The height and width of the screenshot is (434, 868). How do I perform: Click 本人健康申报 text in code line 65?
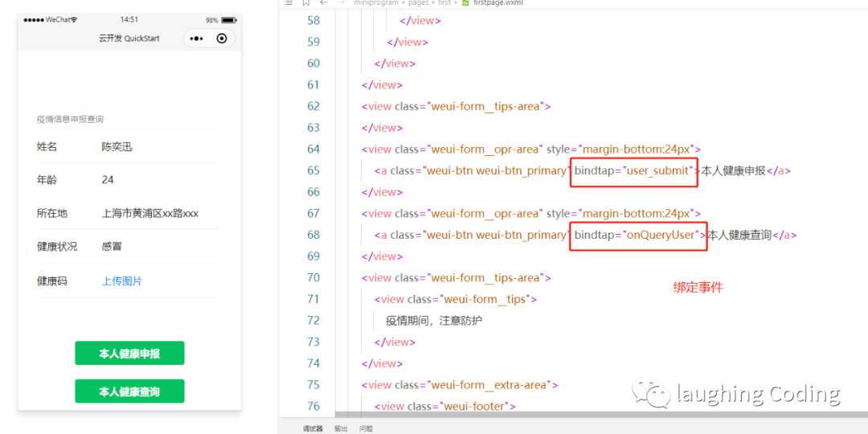click(x=734, y=170)
